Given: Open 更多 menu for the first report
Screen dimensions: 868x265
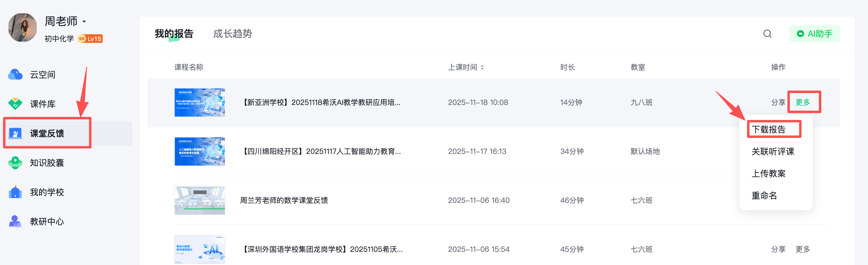Looking at the screenshot, I should tap(803, 102).
